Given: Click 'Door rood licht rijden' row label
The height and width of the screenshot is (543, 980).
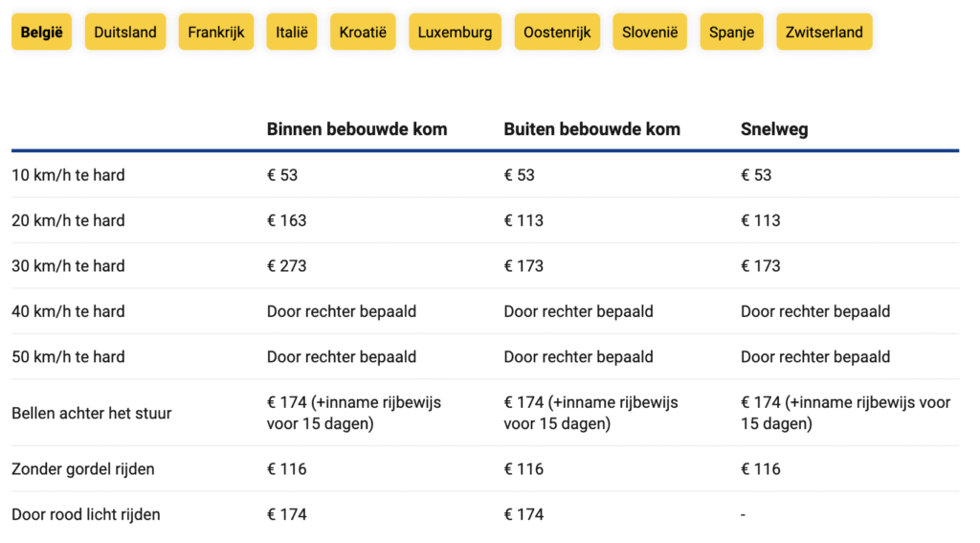Looking at the screenshot, I should tap(85, 514).
